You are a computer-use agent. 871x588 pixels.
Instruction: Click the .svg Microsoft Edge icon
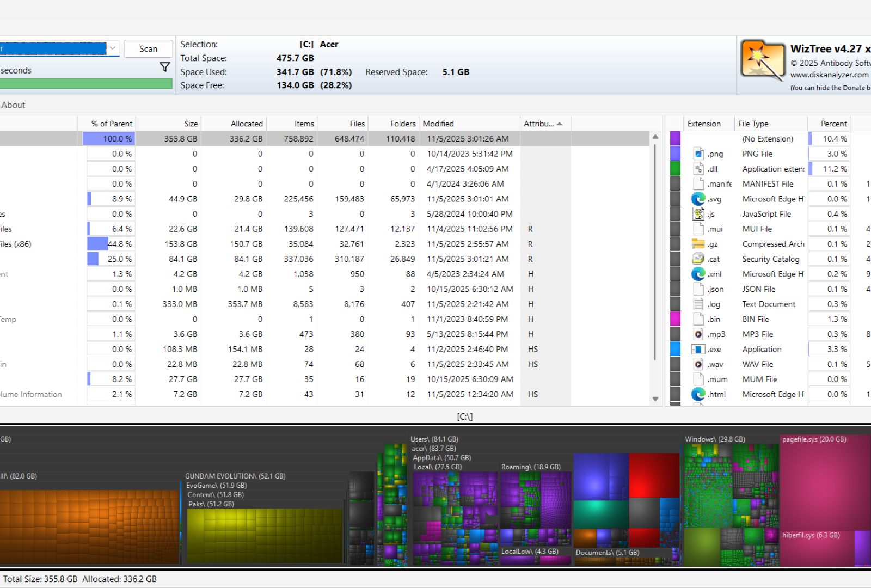tap(698, 199)
